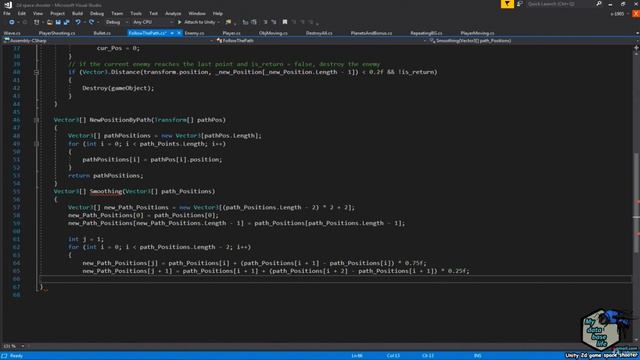Open the Debug menu
This screenshot has height=360, width=640.
[97, 13]
